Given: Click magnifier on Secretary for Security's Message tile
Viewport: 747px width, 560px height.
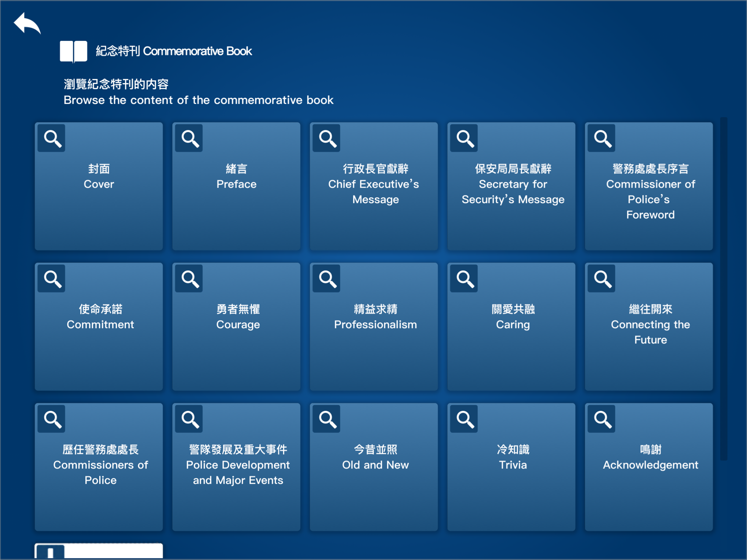Looking at the screenshot, I should 464,138.
